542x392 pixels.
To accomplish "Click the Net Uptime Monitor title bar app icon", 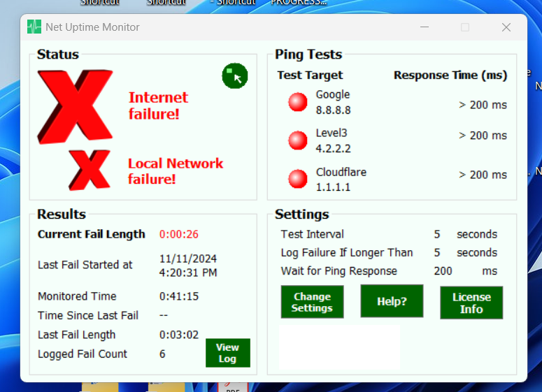I will 34,27.
